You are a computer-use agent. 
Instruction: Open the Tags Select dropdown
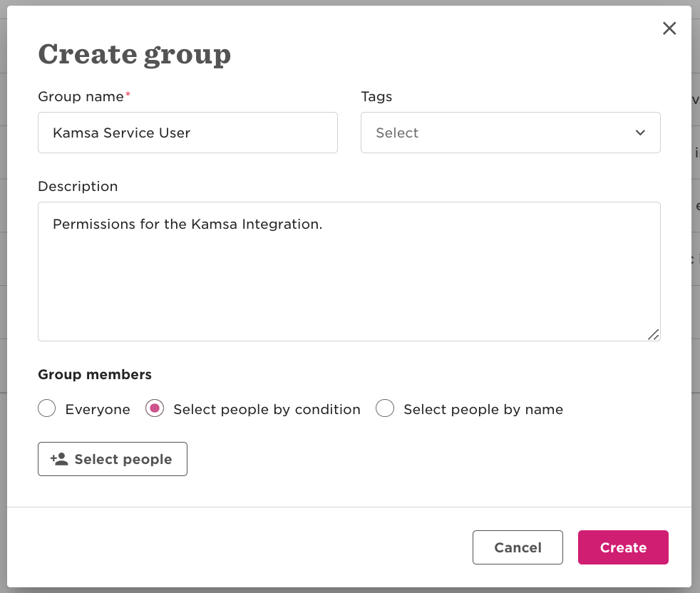[510, 133]
